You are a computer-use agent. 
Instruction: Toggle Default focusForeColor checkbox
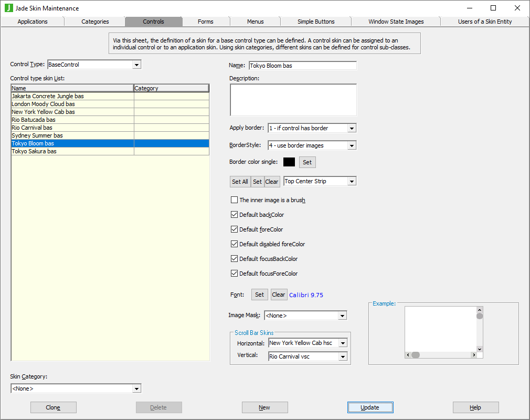click(x=235, y=274)
